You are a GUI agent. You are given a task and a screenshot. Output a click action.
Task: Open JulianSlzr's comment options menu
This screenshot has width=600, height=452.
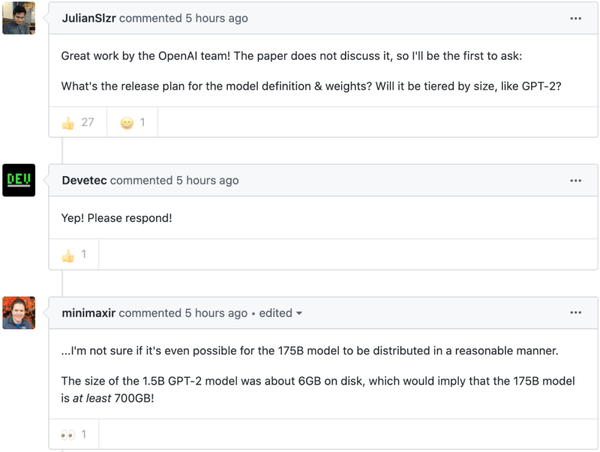575,18
